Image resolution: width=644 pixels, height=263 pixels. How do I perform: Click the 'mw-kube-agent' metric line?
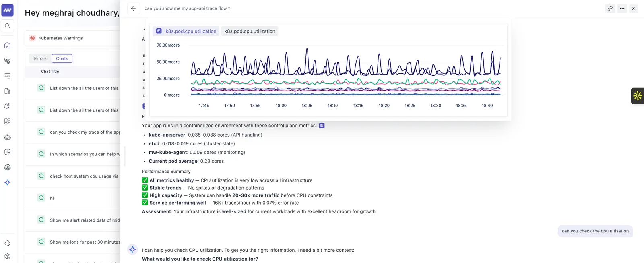tap(197, 153)
